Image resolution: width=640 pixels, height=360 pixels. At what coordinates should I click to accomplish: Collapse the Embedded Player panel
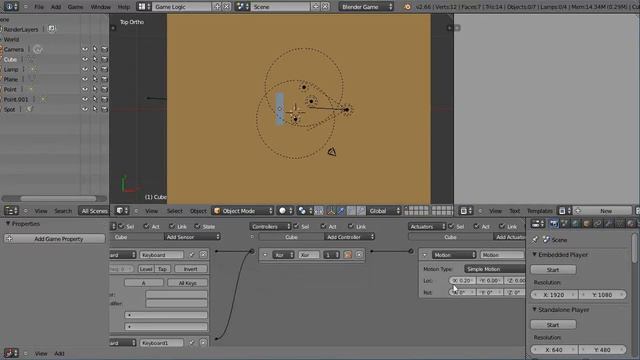pyautogui.click(x=534, y=254)
